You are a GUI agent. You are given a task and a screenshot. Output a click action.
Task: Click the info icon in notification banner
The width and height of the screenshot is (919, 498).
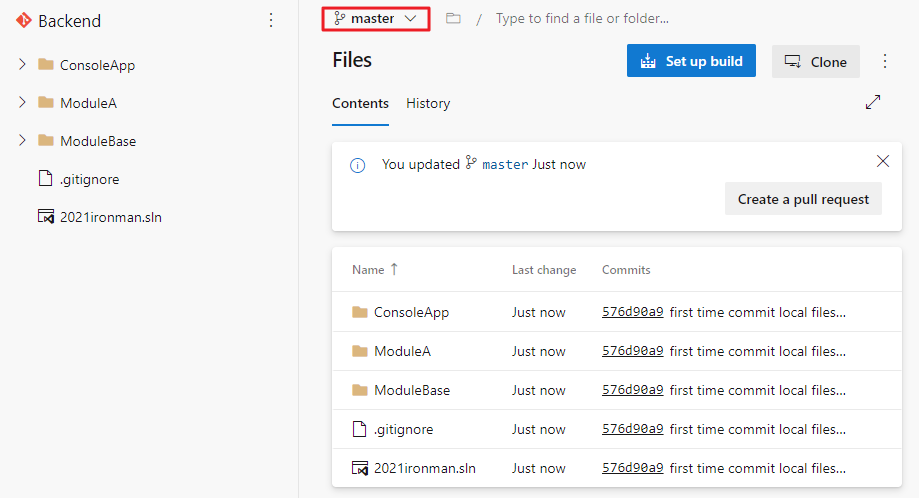357,165
